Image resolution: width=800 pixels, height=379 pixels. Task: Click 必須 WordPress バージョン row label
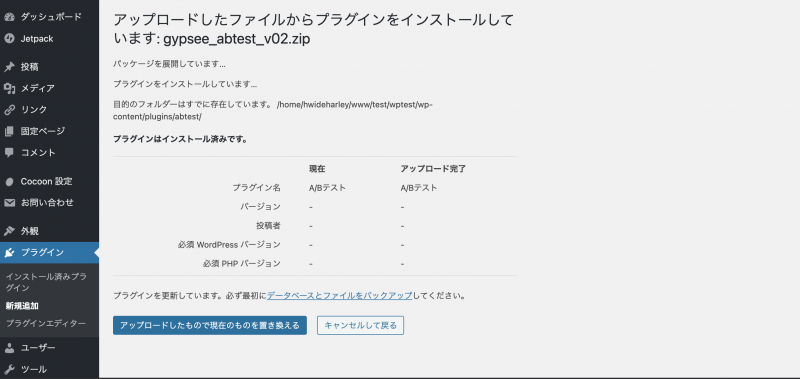[229, 244]
